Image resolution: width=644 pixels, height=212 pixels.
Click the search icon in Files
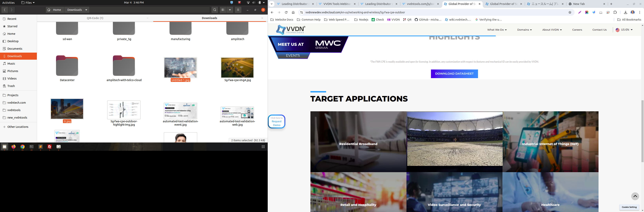[215, 10]
